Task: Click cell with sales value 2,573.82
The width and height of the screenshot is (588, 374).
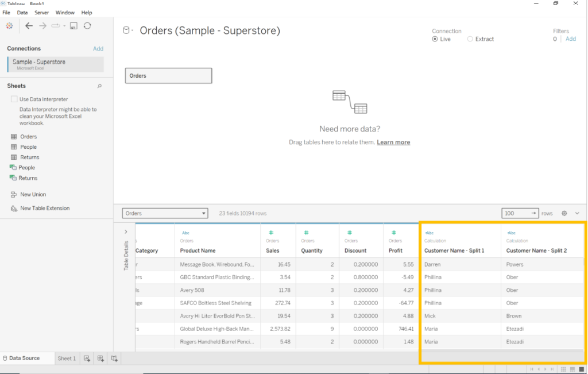Action: click(278, 329)
